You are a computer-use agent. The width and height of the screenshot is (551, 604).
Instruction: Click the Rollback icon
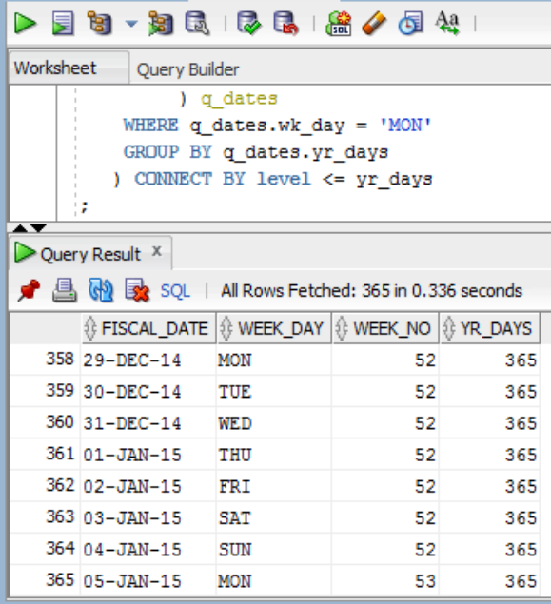[286, 23]
